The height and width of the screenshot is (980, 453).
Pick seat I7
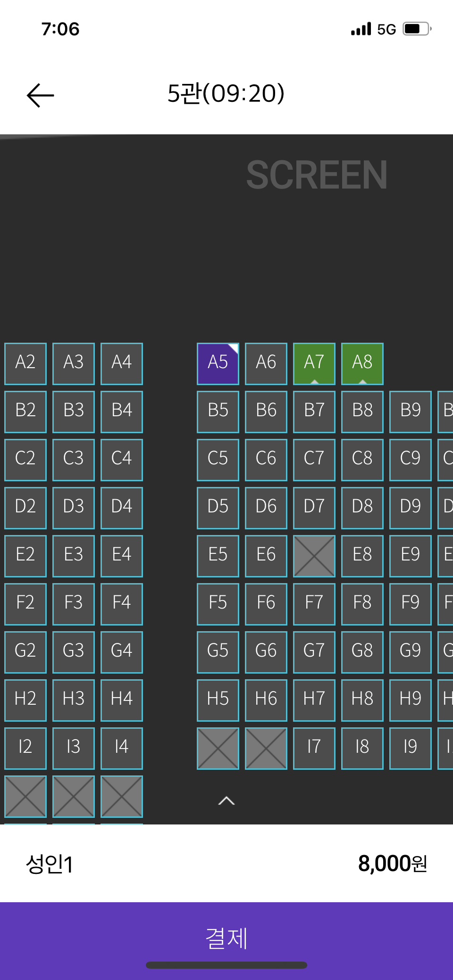(314, 749)
